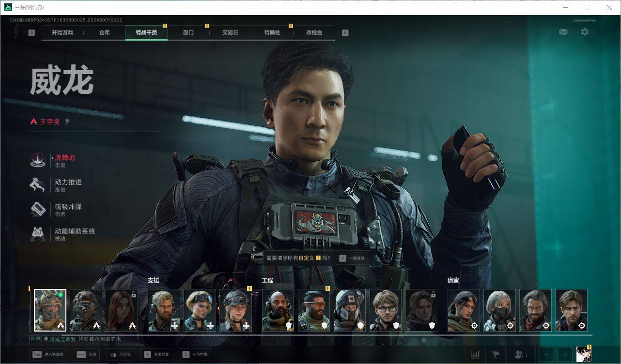
Task: Add teammate in the first plus slot
Action: tap(546, 355)
